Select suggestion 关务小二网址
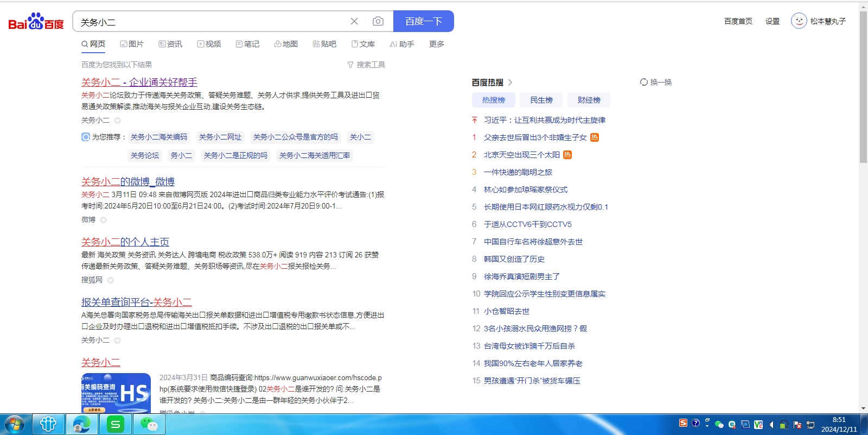The height and width of the screenshot is (435, 868). 220,137
